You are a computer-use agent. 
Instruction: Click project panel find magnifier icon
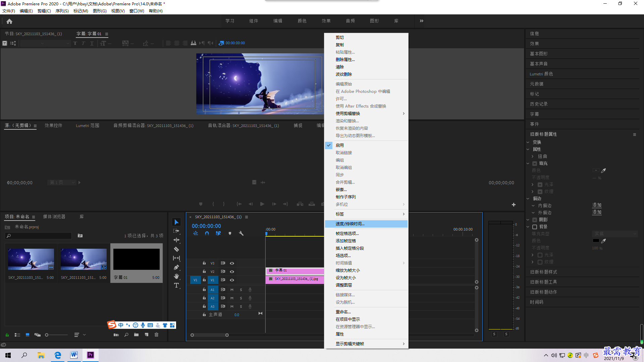[x=126, y=335]
